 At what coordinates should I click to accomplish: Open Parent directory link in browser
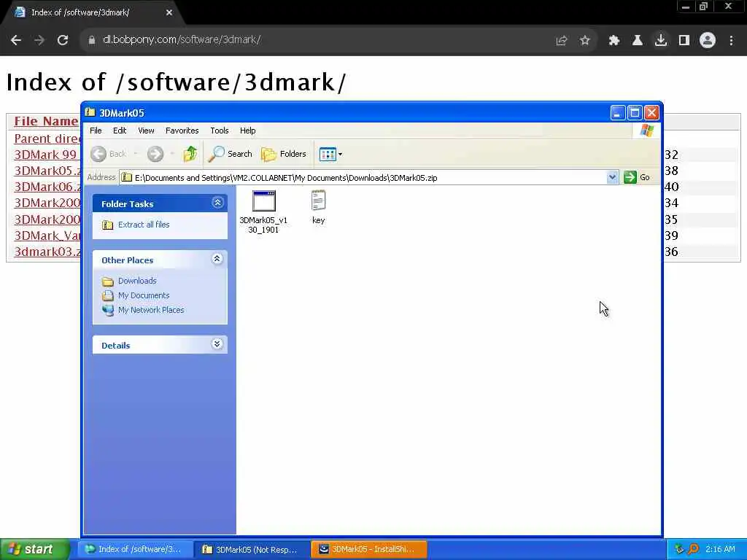pyautogui.click(x=47, y=139)
